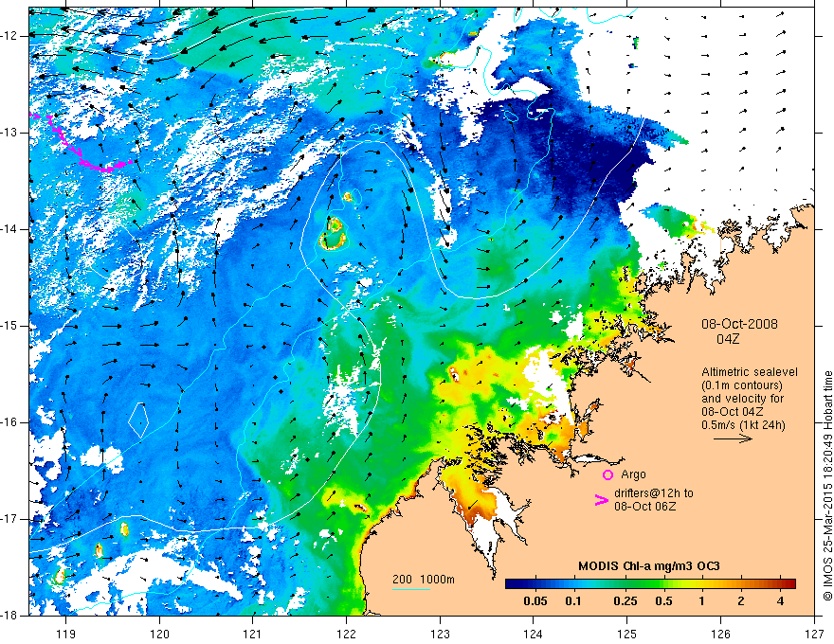The width and height of the screenshot is (834, 644).
Task: Click the latitude axis label '-14'
Action: [x=10, y=229]
